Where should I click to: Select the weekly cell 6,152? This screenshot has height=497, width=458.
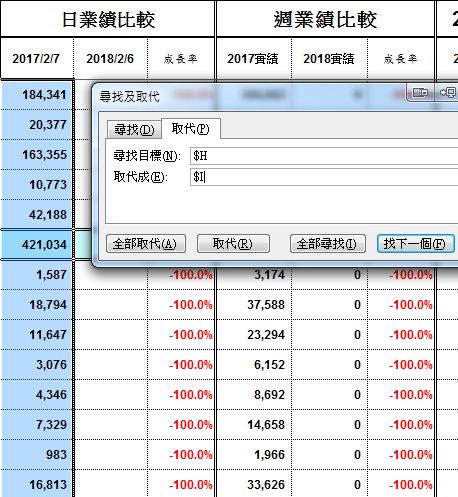point(254,365)
